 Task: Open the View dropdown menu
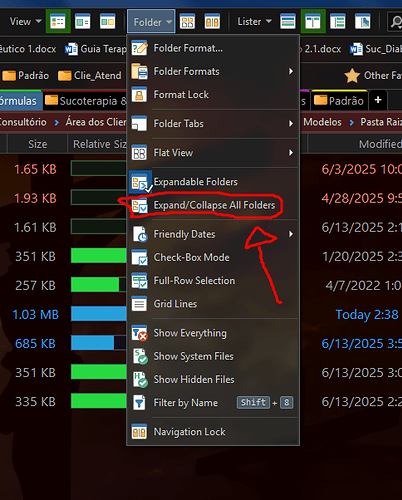[25, 22]
